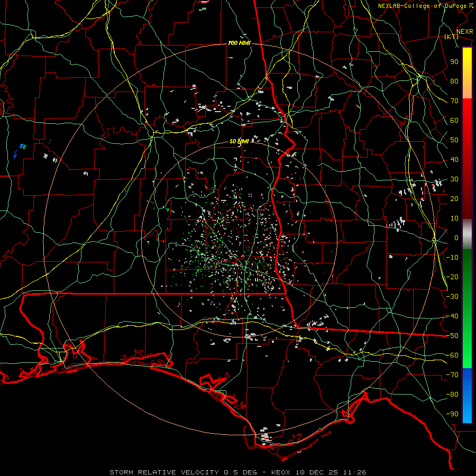Image resolution: width=476 pixels, height=476 pixels.
Task: Click the 50 value on velocity scale
Action: 454,140
